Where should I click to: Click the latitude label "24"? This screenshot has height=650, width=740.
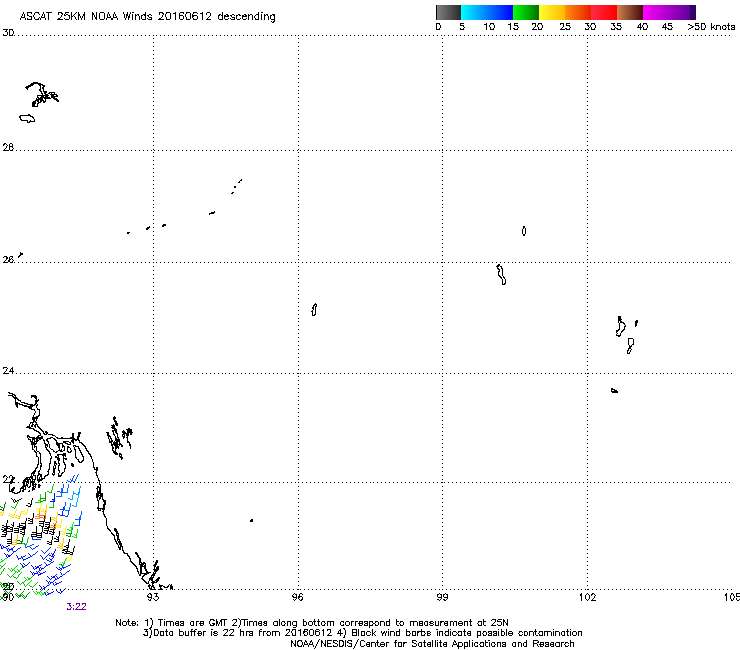(8, 371)
